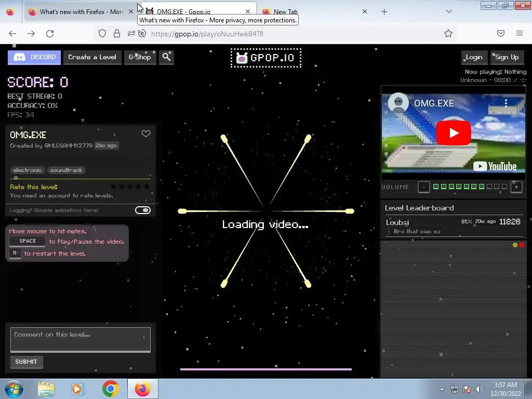
Task: Favorite the OMG.EXE level with heart icon
Action: click(x=146, y=134)
